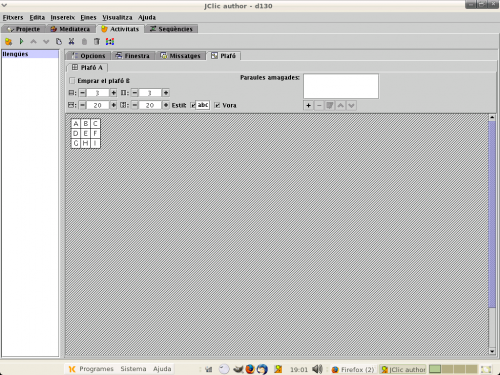The image size is (500, 375).
Task: Click the columns count field
Action: click(150, 93)
